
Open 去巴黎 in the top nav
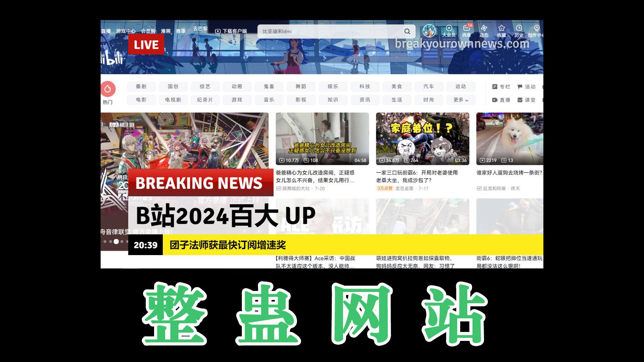click(x=200, y=29)
